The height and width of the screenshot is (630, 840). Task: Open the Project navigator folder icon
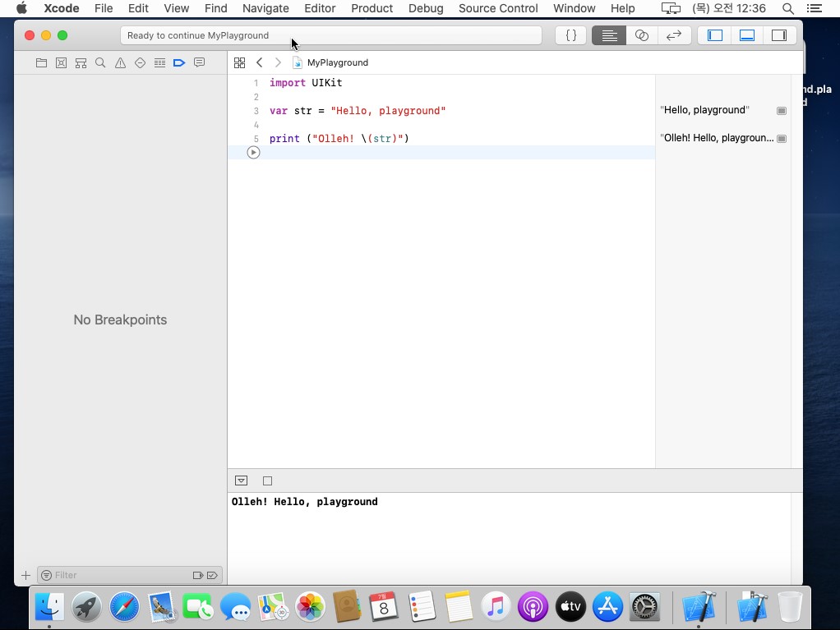tap(41, 62)
